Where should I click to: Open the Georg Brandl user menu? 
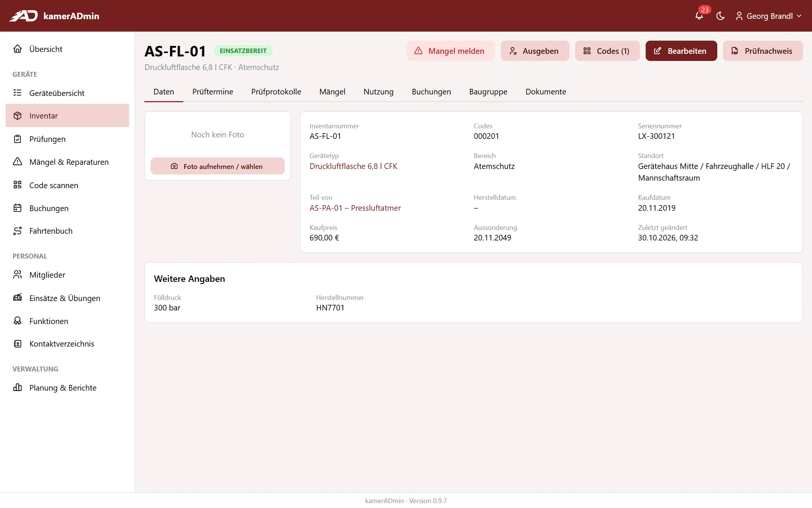[x=769, y=16]
